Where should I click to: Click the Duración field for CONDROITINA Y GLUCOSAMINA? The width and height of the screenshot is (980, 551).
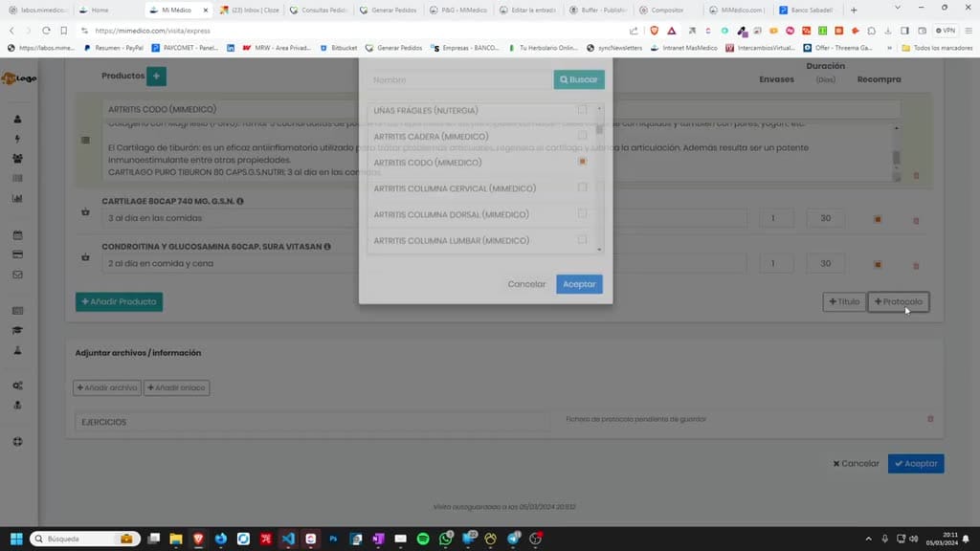point(826,263)
